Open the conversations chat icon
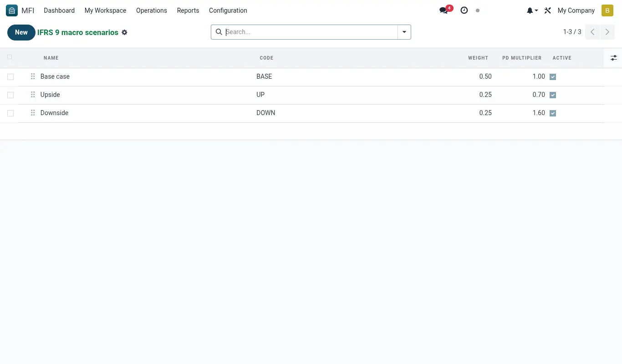Viewport: 622px width, 364px height. click(x=444, y=10)
